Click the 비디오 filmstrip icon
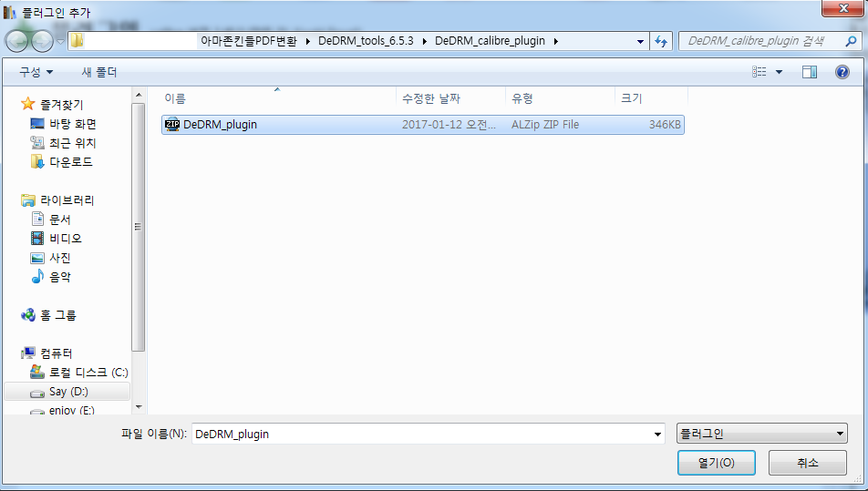This screenshot has width=868, height=491. 37,239
